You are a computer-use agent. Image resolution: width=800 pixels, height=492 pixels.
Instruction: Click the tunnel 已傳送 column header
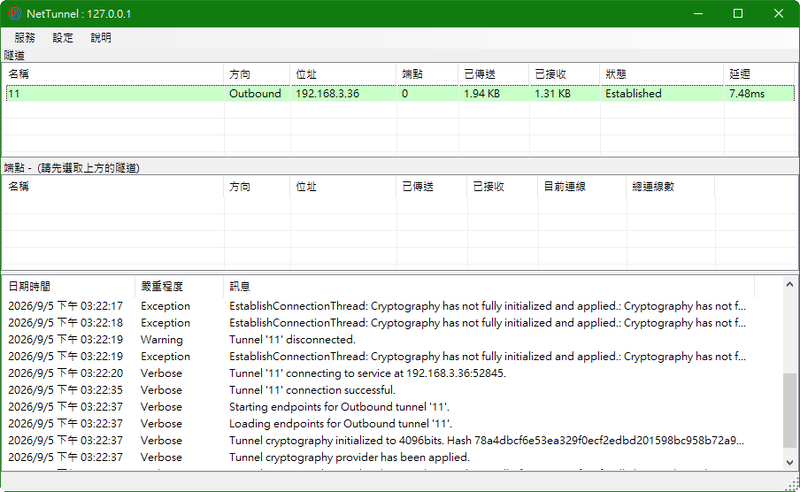click(494, 74)
